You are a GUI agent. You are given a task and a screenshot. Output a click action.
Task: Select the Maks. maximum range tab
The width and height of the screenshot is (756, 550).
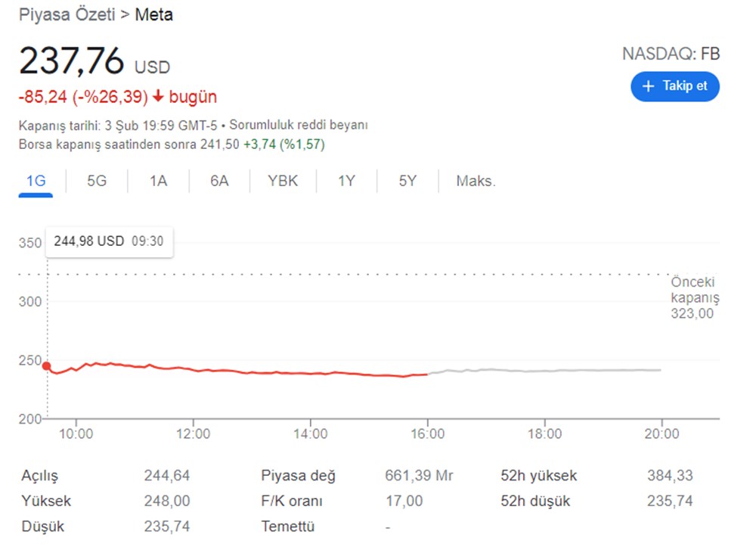[476, 182]
